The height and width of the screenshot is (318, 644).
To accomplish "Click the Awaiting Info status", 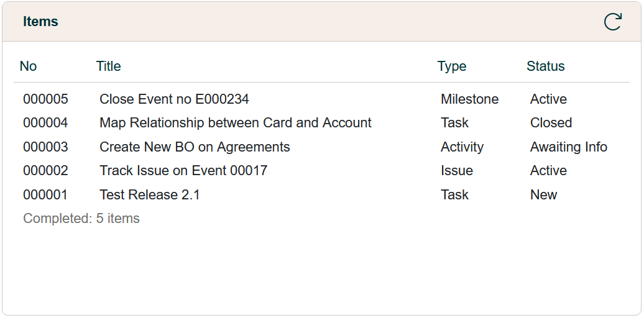I will click(x=568, y=147).
